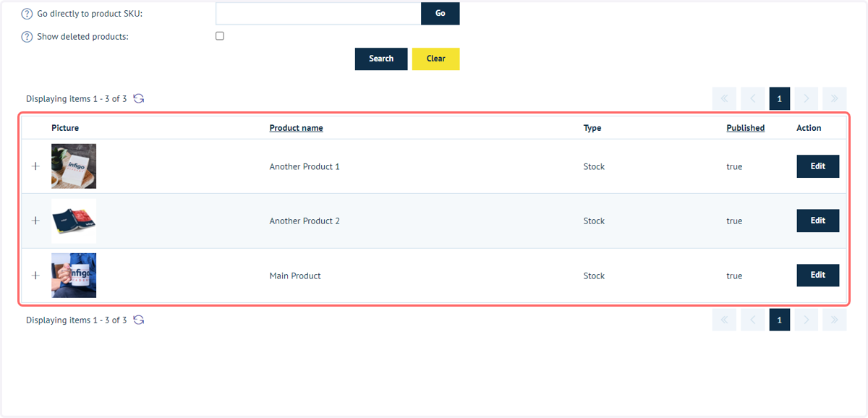Open the Another Product 2 thumbnail image
Screen dimensions: 868x418
tap(74, 221)
